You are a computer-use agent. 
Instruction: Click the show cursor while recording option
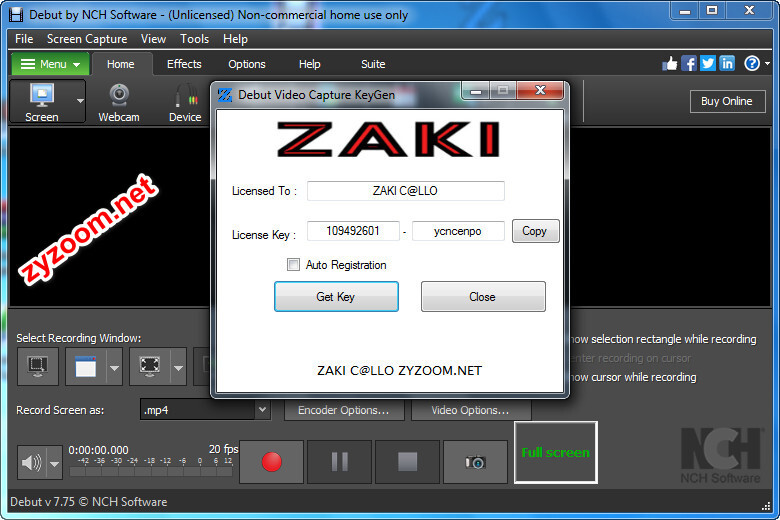click(x=633, y=377)
